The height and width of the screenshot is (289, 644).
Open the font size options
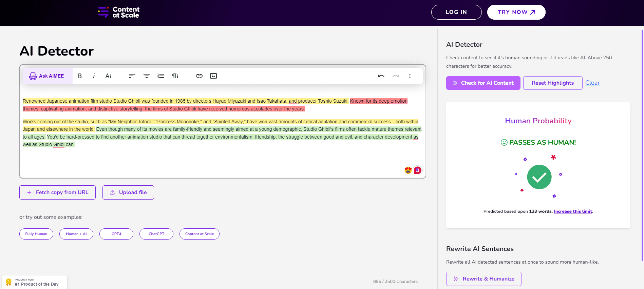108,76
